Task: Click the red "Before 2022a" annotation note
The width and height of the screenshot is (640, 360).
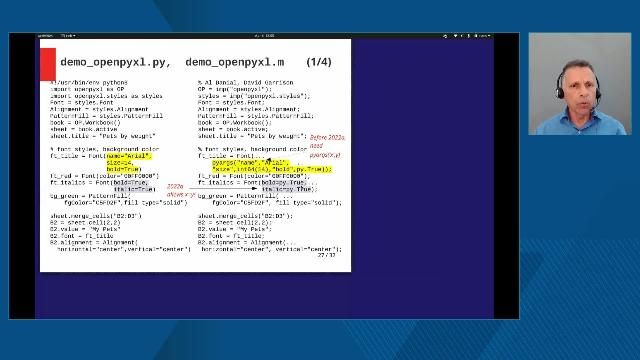Action: [327, 138]
